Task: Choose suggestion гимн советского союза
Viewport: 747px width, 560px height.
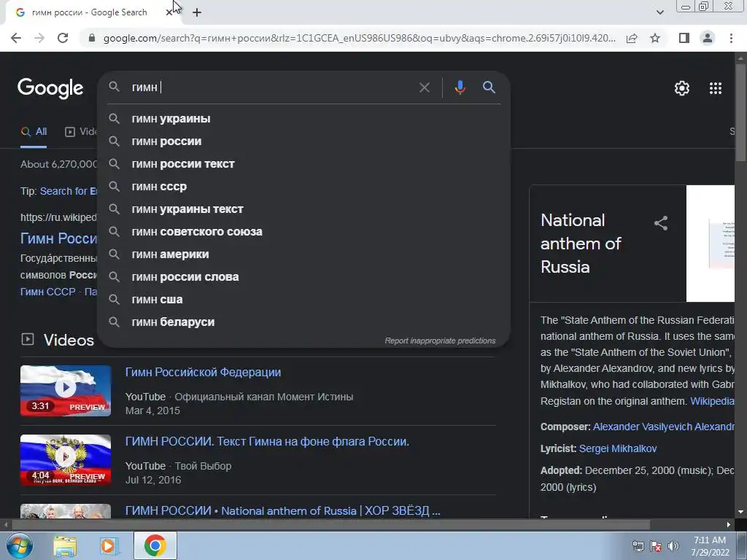Action: click(x=303, y=232)
